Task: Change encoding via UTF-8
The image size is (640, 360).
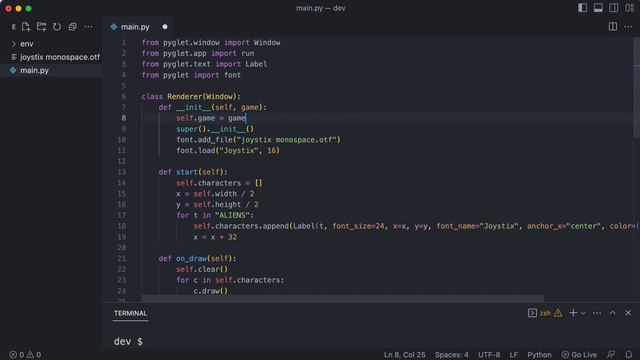Action: click(x=489, y=355)
